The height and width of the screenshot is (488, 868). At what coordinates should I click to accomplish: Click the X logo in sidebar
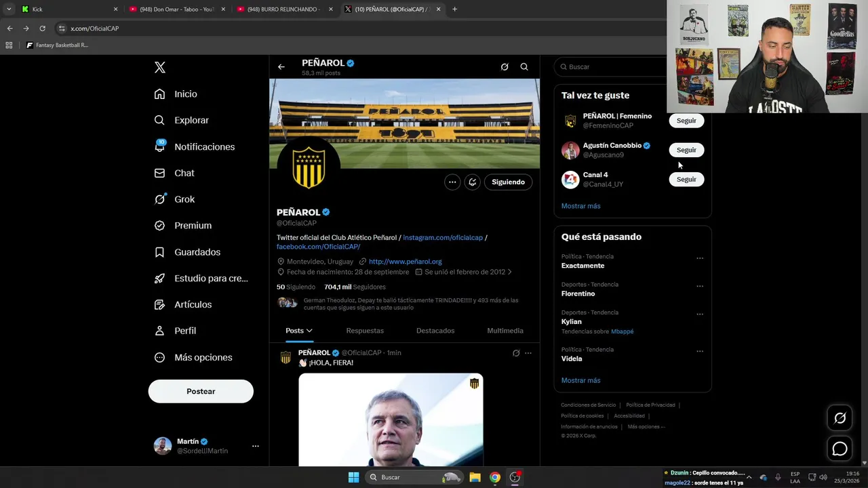coord(160,67)
